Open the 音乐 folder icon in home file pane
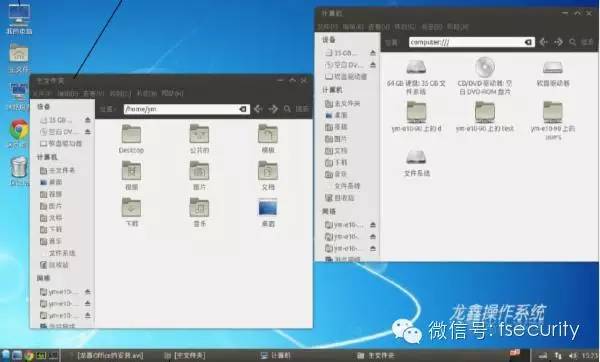 pos(199,212)
